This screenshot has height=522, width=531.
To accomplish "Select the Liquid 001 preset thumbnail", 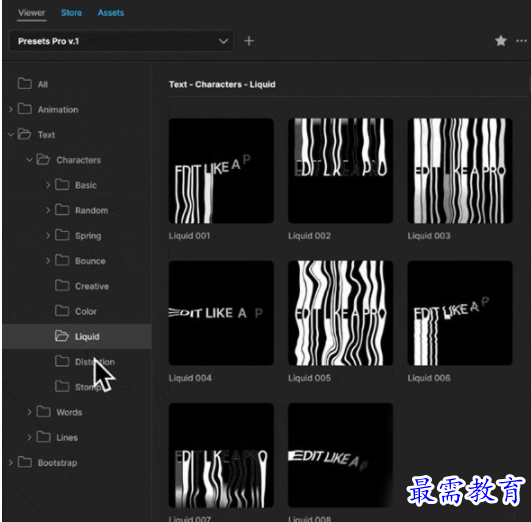I will tap(221, 171).
